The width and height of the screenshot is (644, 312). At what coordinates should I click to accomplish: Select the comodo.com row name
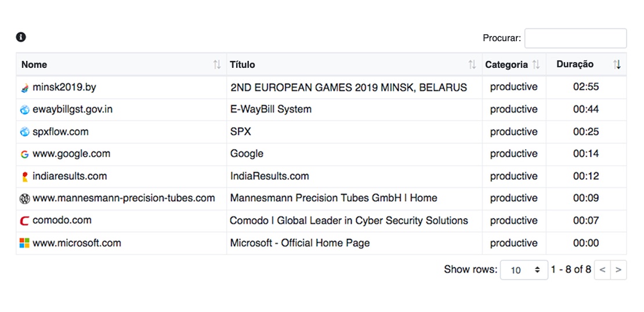click(62, 220)
